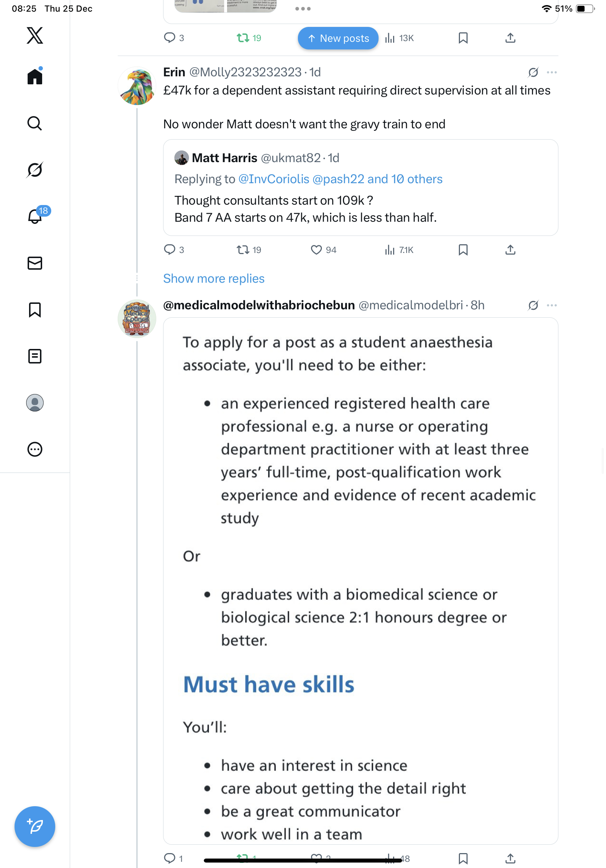Open the X logo home button

tap(35, 36)
